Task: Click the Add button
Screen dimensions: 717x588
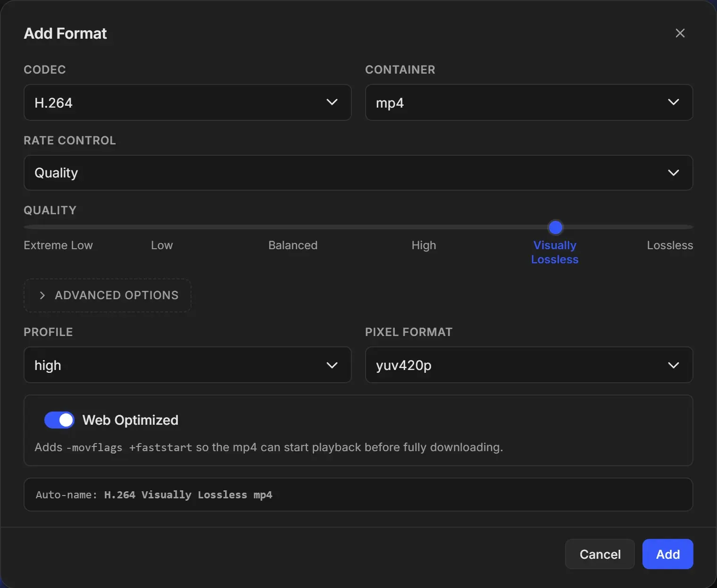Action: click(668, 554)
